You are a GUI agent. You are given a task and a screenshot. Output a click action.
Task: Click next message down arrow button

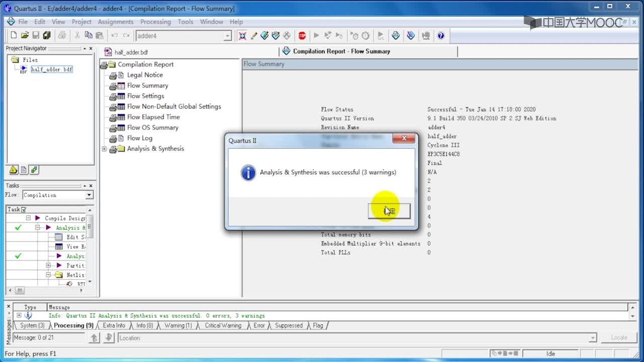(x=108, y=338)
